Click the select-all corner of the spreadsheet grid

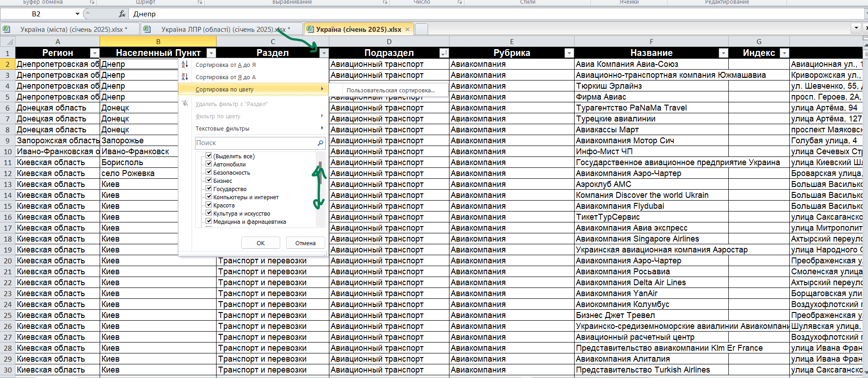tap(7, 41)
